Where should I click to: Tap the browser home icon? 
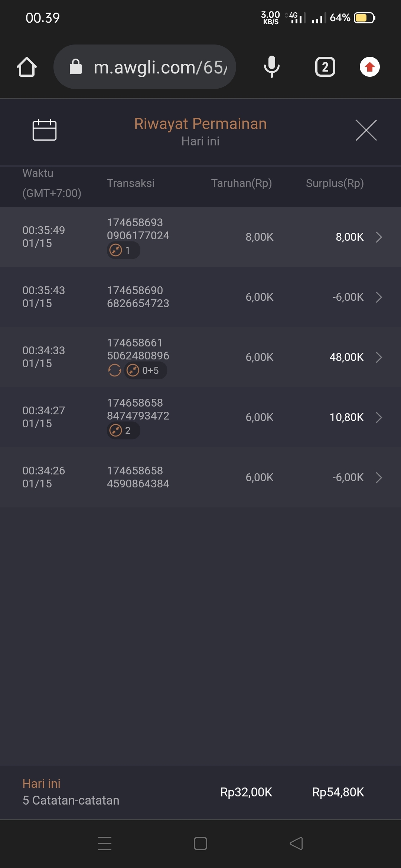point(27,67)
